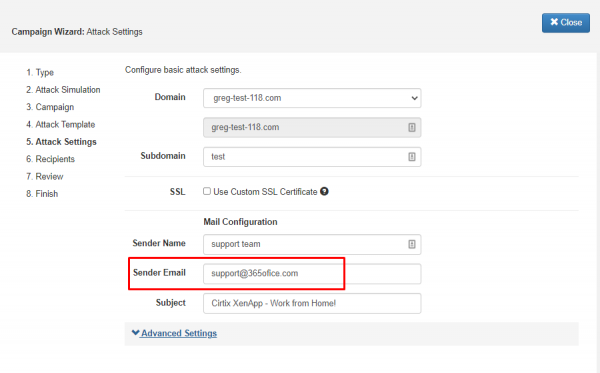Click the Configure basic attack settings text
The image size is (600, 373).
coord(183,70)
